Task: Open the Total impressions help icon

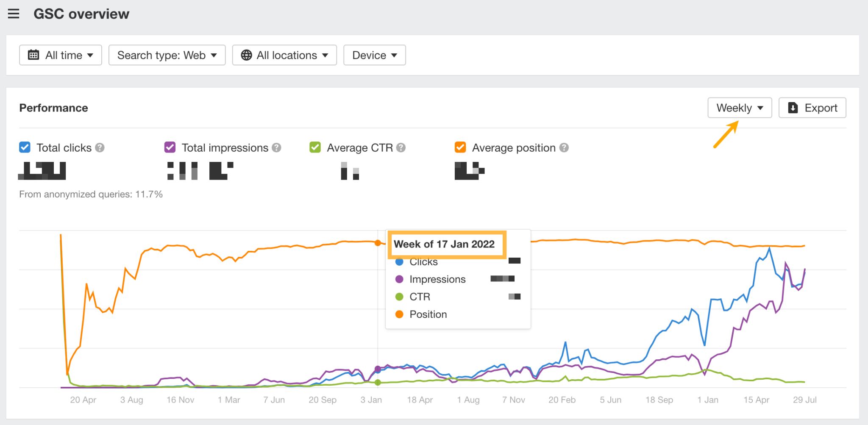Action: click(x=276, y=147)
